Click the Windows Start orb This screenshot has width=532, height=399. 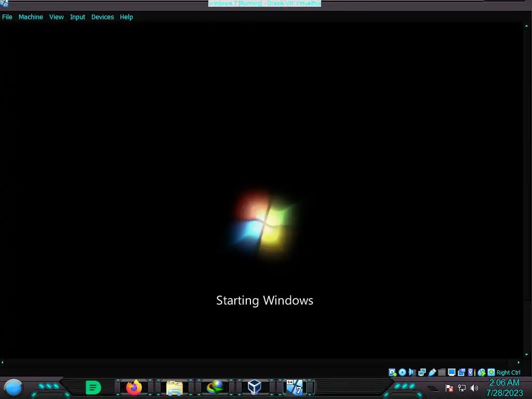pyautogui.click(x=13, y=388)
